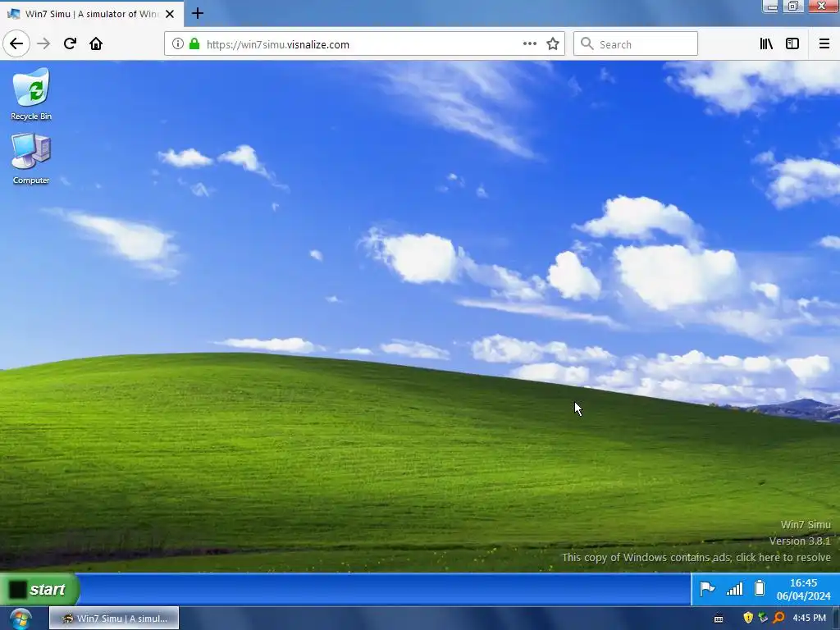Screen dimensions: 840x630
Task: Show site information via the info icon
Action: [178, 44]
